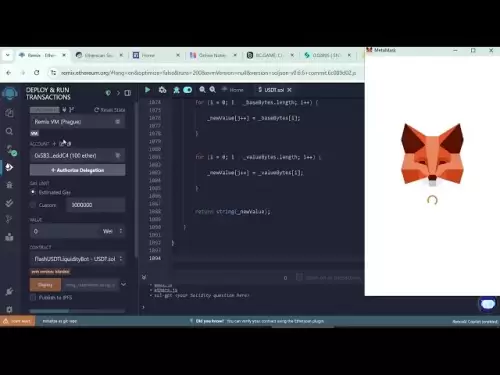Open the File Explorer sidebar icon
The height and width of the screenshot is (375, 500).
(x=9, y=113)
